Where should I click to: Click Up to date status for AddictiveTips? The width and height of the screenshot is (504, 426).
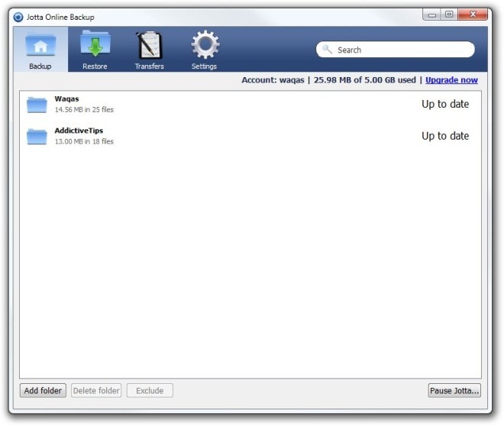click(445, 136)
